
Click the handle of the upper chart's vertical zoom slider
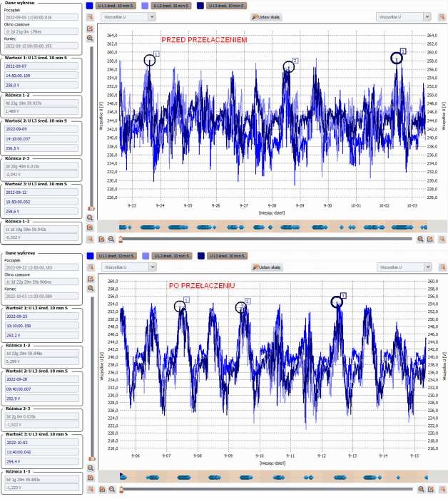[x=91, y=209]
